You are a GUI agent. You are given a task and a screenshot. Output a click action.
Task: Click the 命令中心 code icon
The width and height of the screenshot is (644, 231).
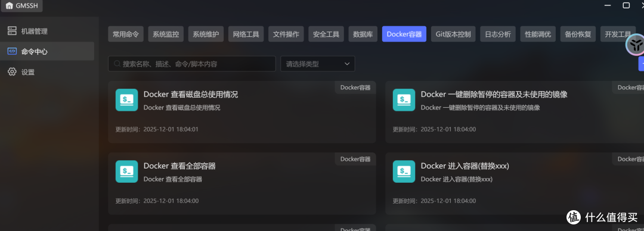[x=12, y=51]
